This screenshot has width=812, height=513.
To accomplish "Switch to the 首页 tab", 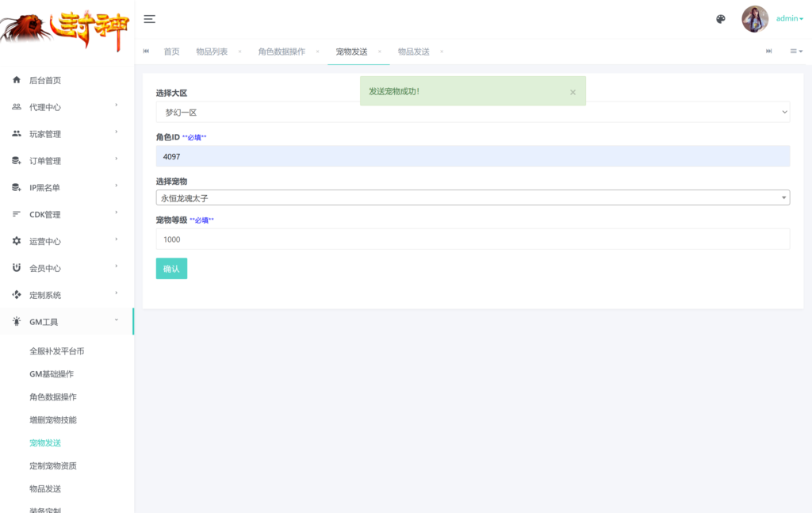I will (x=171, y=52).
